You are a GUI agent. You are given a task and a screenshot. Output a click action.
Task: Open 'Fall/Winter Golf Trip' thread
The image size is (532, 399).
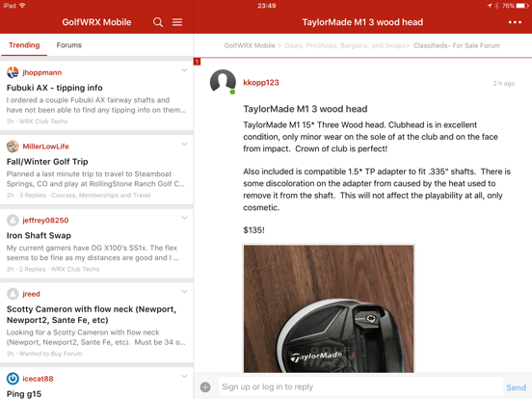[x=47, y=162]
